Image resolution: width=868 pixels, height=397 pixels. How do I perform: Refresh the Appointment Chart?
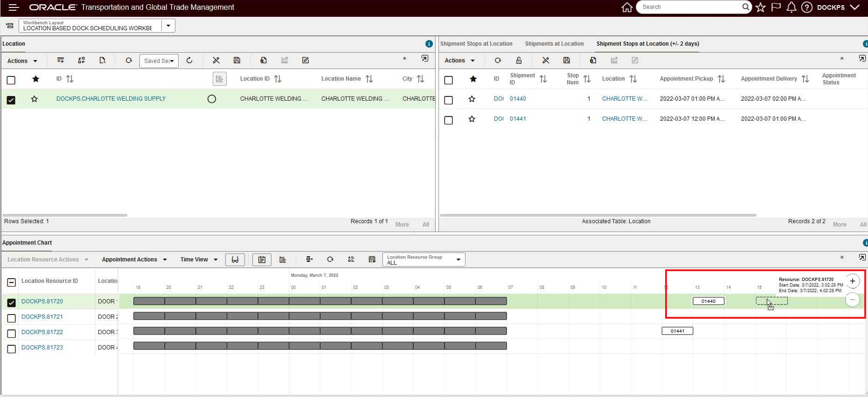330,260
